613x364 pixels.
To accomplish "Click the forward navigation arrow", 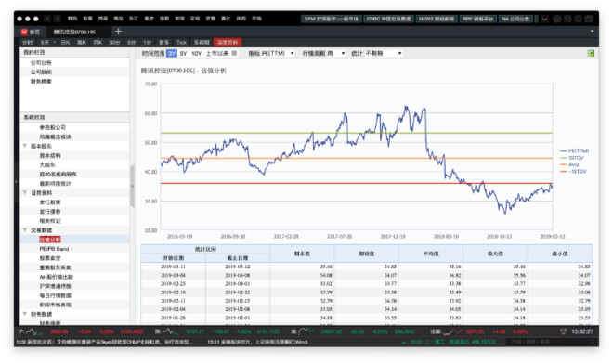I will pyautogui.click(x=57, y=19).
